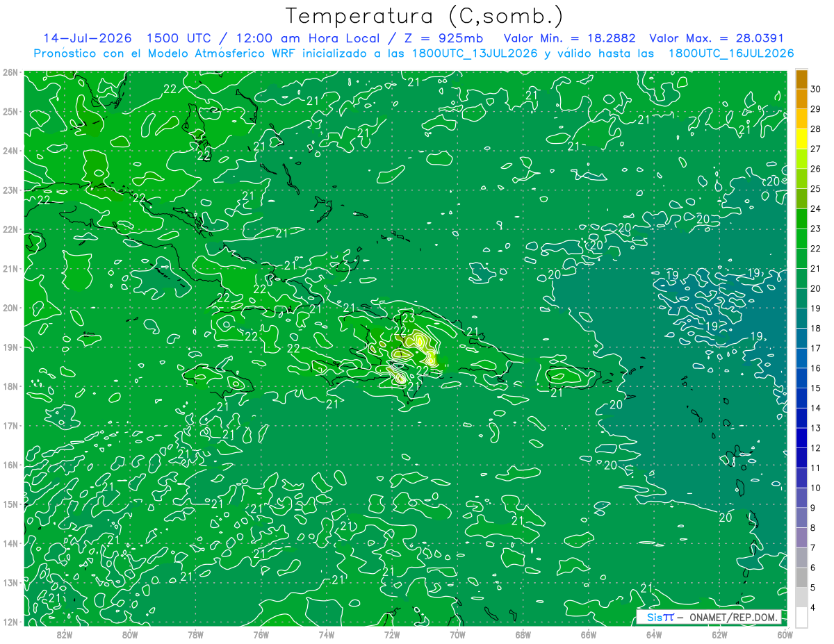Click the longitude axis label '62W'

point(719,634)
